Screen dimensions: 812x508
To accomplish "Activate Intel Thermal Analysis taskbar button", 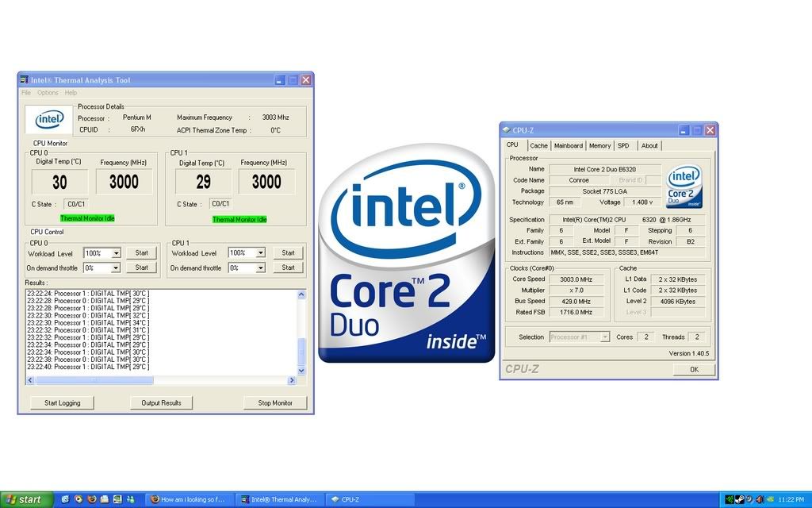I will coord(280,500).
